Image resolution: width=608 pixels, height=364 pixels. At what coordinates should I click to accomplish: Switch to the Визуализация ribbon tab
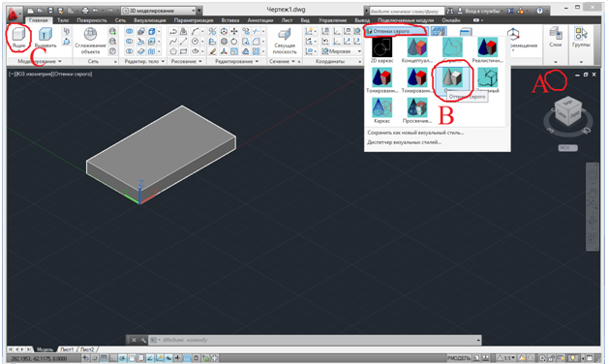pos(150,20)
